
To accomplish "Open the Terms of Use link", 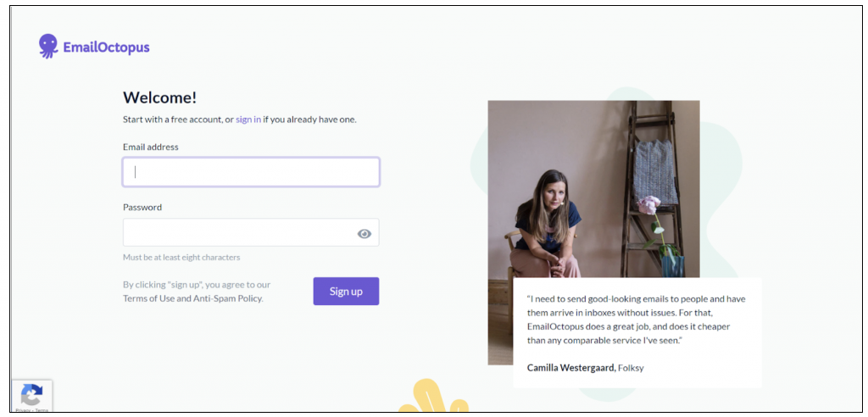I will click(x=148, y=298).
